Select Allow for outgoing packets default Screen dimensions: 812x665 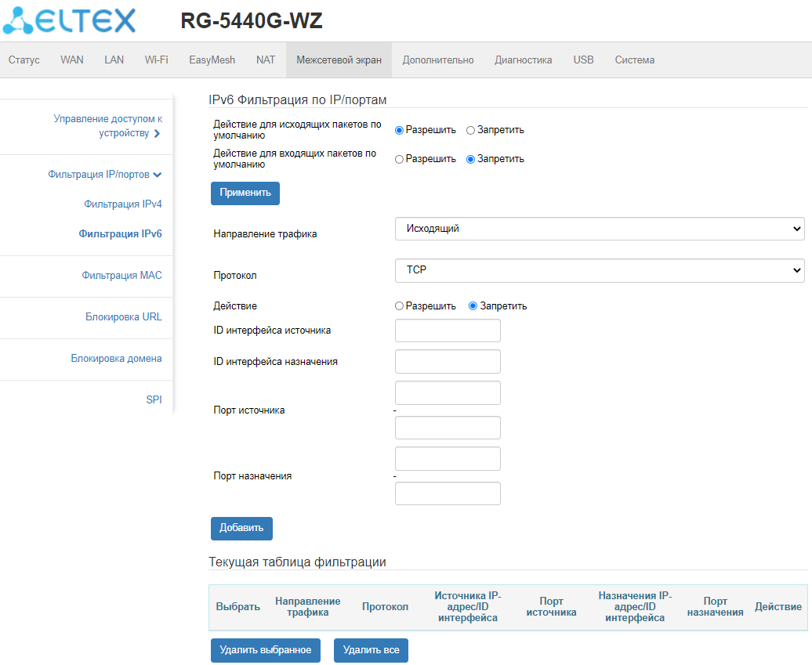point(399,130)
